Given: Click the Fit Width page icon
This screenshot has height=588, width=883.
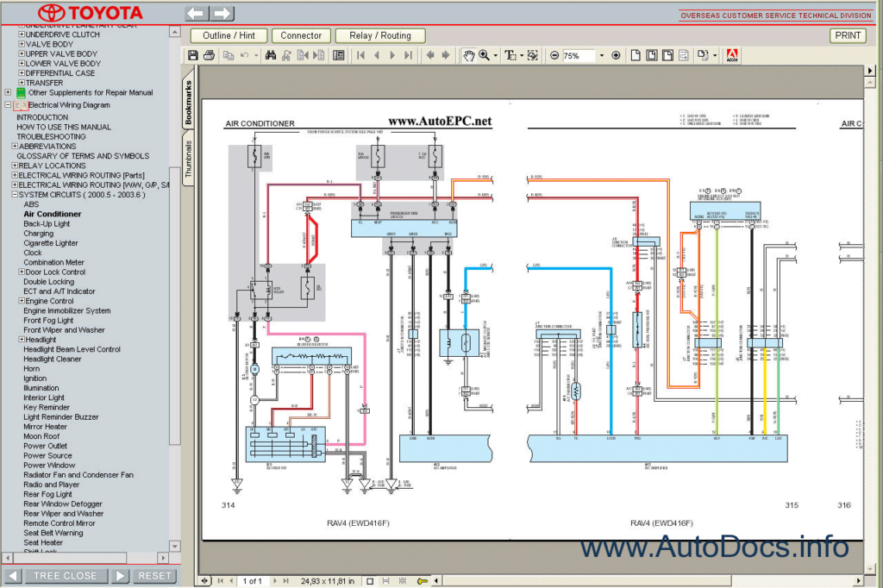Looking at the screenshot, I should pos(668,55).
